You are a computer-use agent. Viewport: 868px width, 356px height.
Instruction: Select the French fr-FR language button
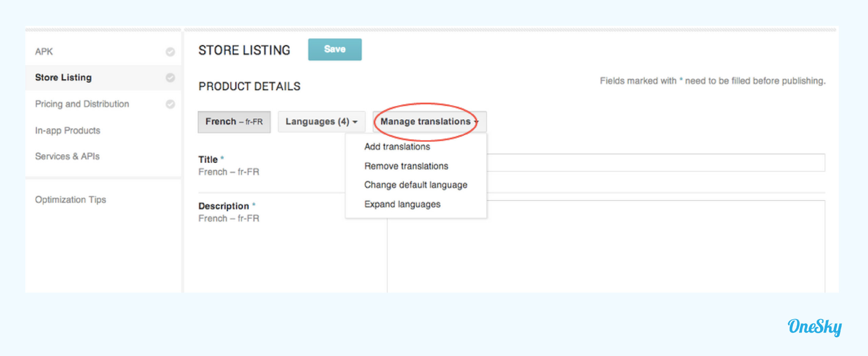point(234,122)
